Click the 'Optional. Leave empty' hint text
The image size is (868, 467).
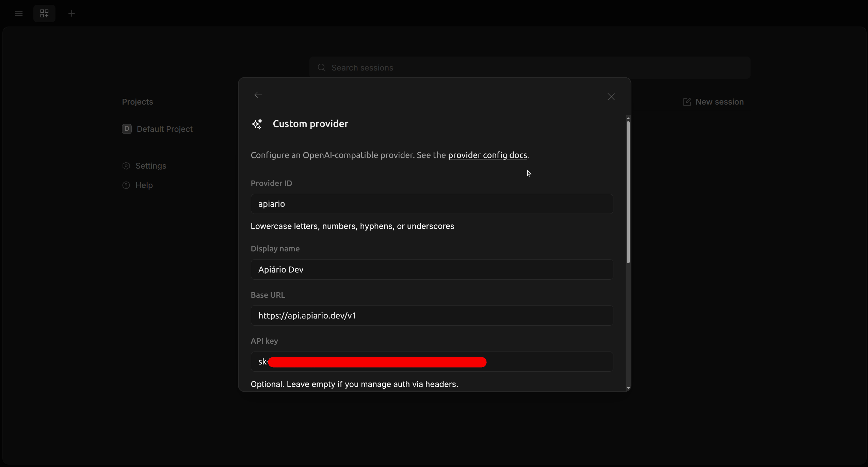354,384
